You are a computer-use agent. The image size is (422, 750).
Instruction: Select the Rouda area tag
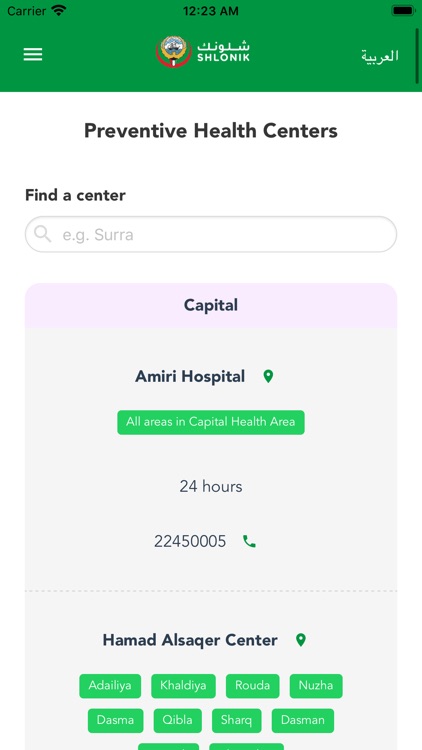coord(253,686)
